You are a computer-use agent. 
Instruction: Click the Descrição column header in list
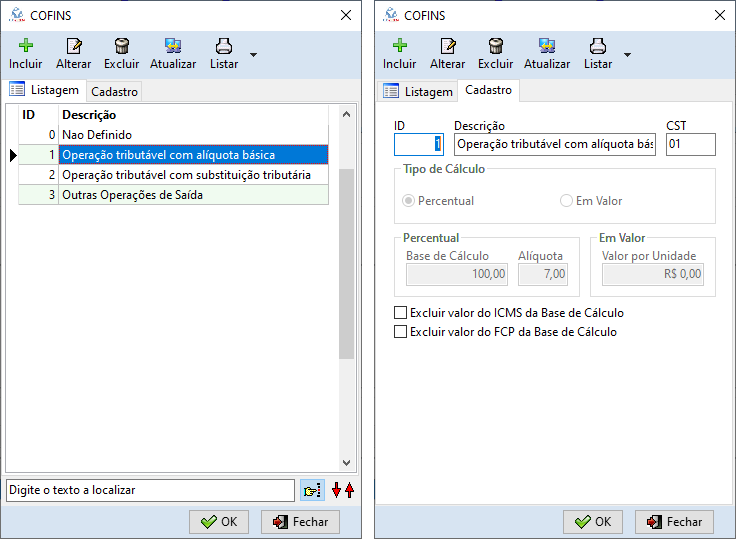click(193, 115)
